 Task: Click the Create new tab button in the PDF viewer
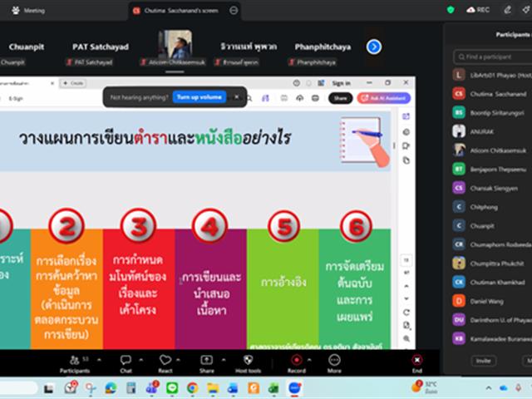tap(73, 83)
